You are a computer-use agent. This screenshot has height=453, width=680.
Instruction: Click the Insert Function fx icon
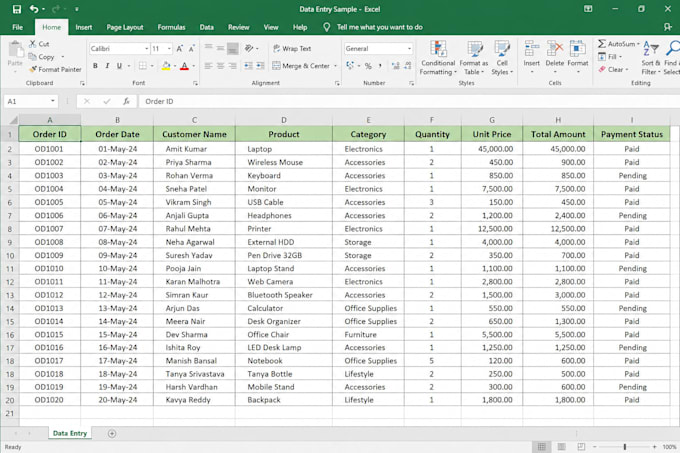point(126,101)
